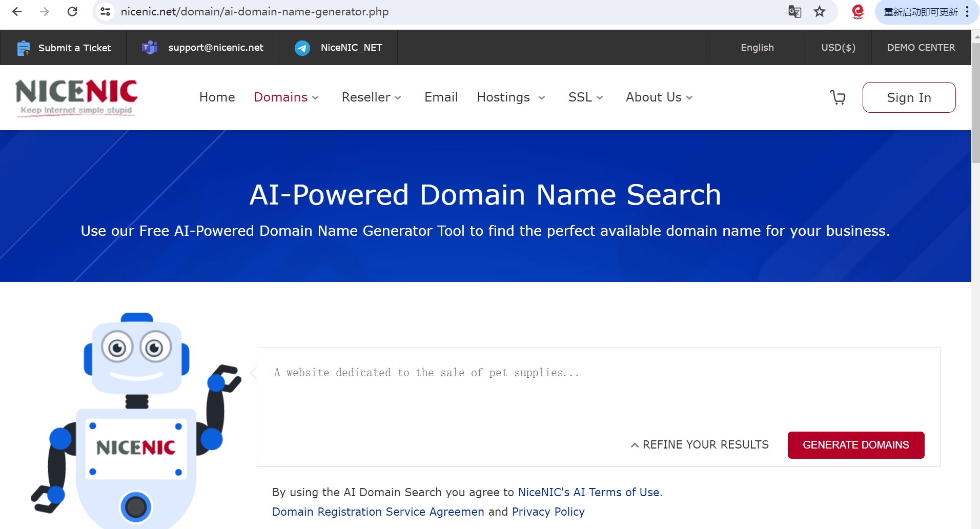The width and height of the screenshot is (980, 529).
Task: Open Telegram via the NiceNIC_NET icon
Action: (302, 47)
